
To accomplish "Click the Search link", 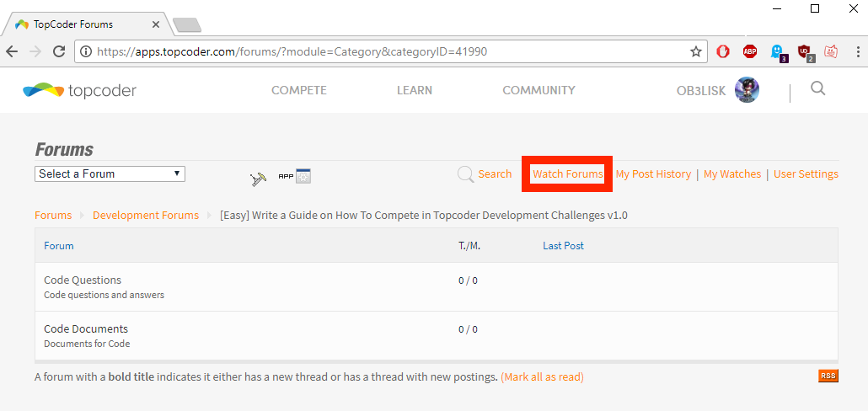I will coord(495,173).
